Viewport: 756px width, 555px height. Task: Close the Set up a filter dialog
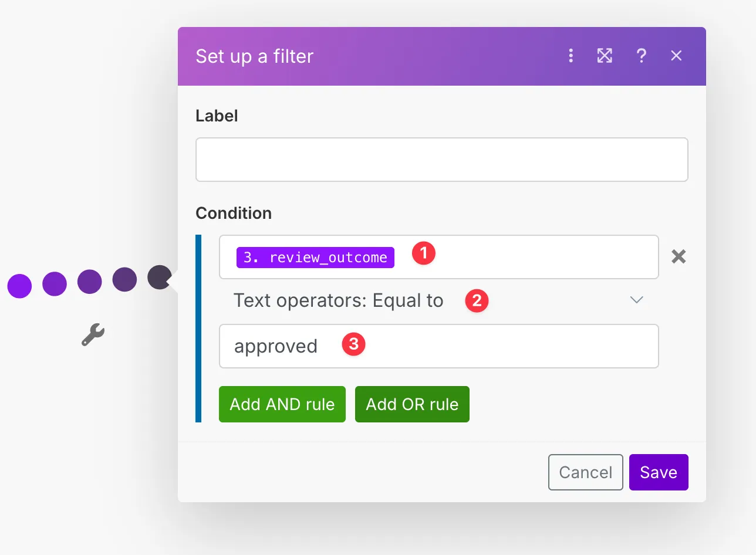(676, 56)
